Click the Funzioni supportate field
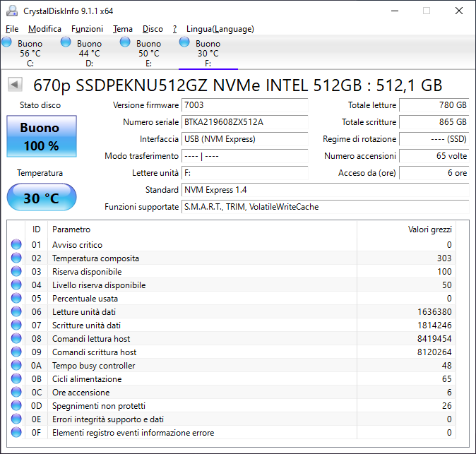 pos(326,207)
